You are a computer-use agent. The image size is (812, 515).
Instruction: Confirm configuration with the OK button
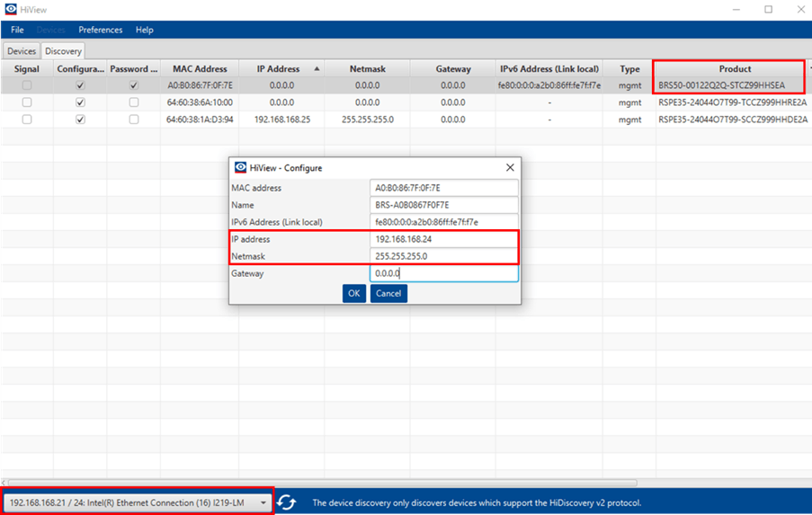[354, 294]
